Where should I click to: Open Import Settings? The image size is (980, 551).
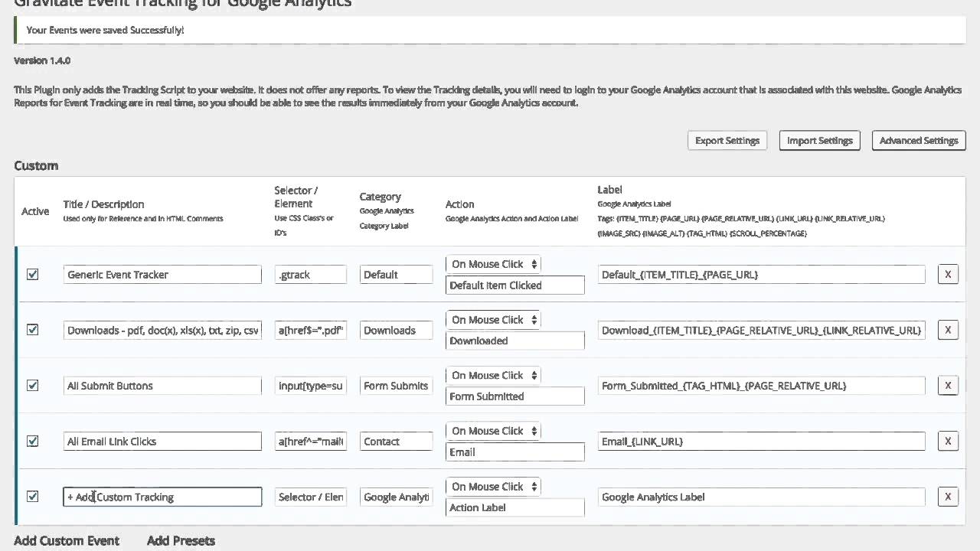tap(819, 141)
